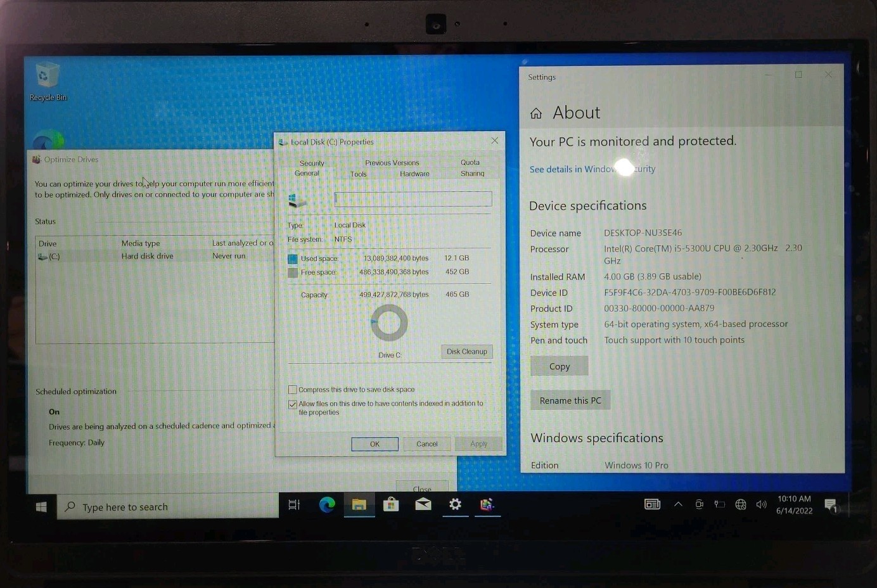Click the Optimize Drives title bar icon

click(37, 160)
